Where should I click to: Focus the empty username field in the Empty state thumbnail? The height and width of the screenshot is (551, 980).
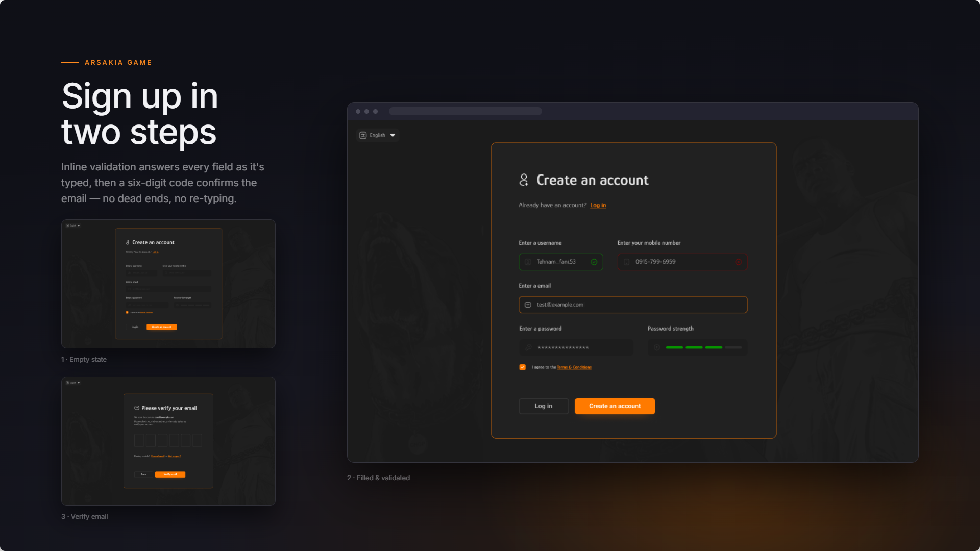141,273
